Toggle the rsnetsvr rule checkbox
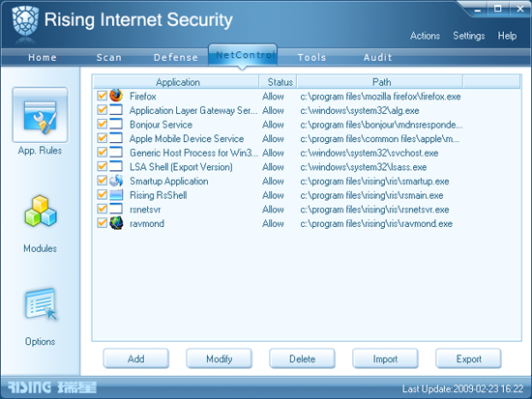532x399 pixels. [102, 209]
